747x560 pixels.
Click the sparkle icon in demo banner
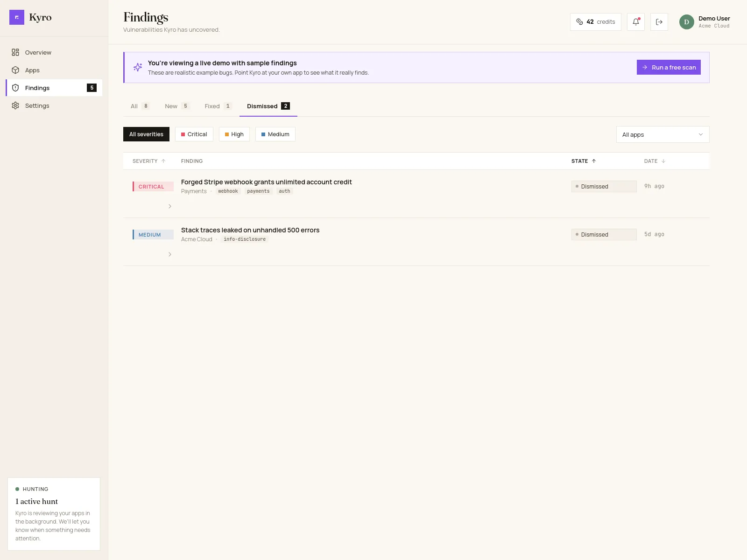coord(138,67)
